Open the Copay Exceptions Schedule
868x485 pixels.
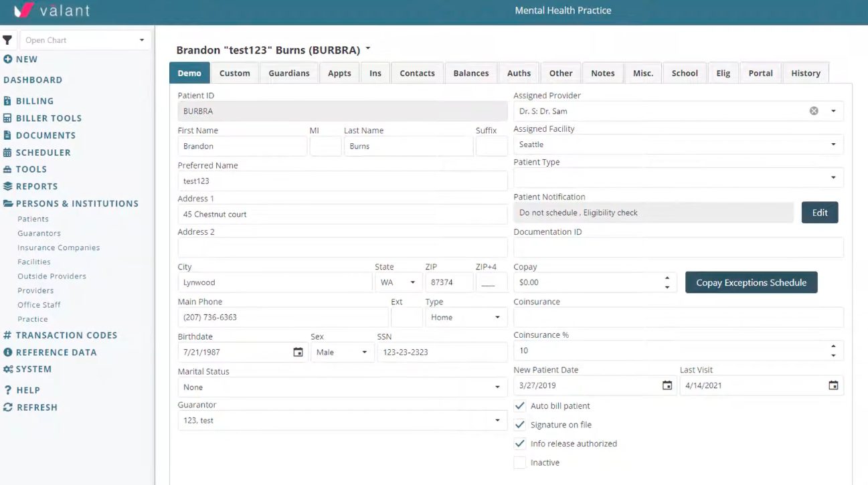pyautogui.click(x=751, y=282)
